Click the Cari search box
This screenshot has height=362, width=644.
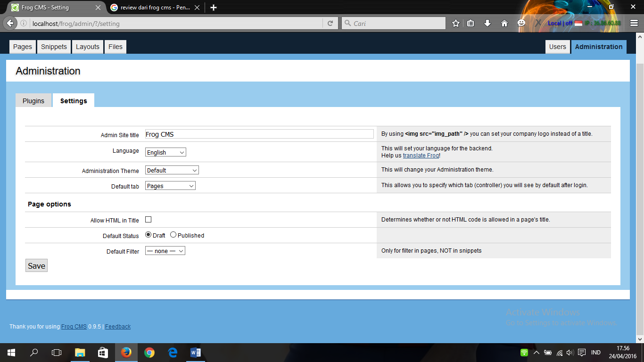[x=394, y=23]
